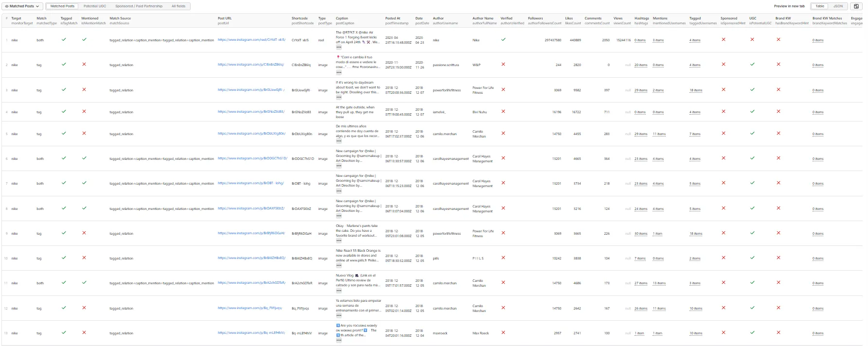Click Verified red cross for Elvi Nuhu
The height and width of the screenshot is (346, 868).
click(503, 111)
